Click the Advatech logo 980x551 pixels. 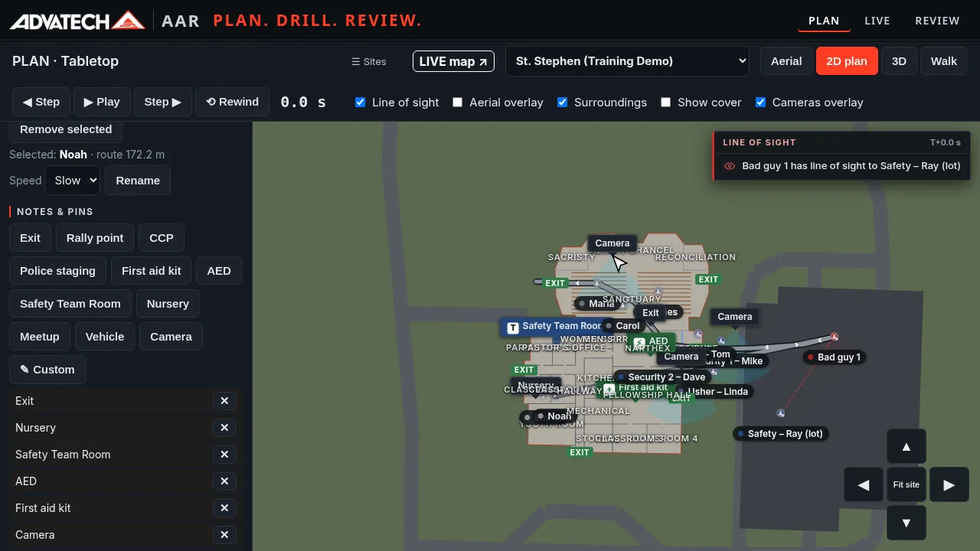click(77, 21)
